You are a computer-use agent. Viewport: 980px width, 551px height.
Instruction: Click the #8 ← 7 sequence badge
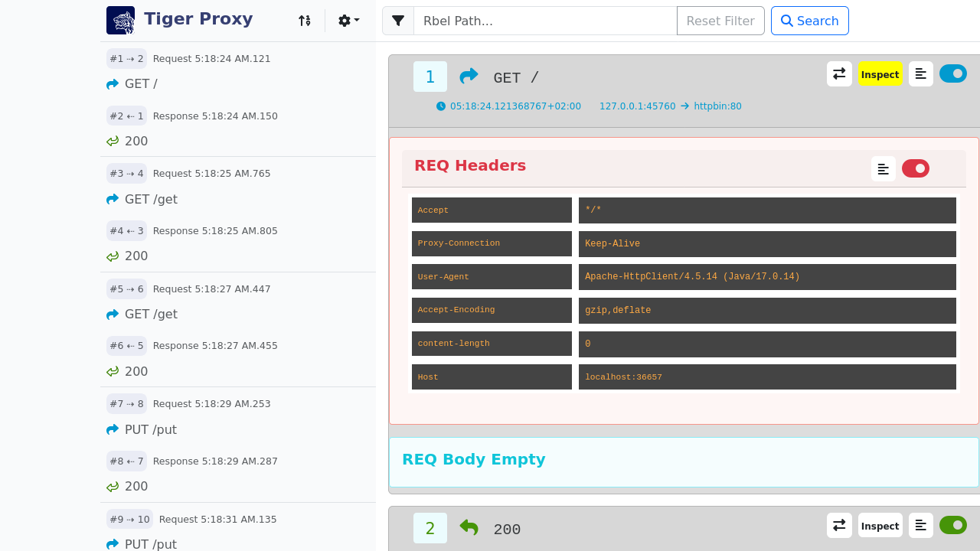point(126,461)
